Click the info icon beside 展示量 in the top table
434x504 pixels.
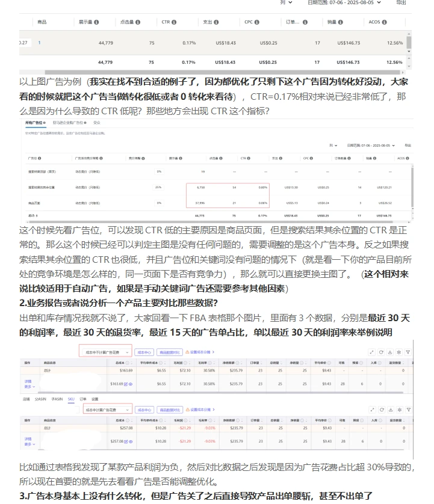(x=96, y=22)
